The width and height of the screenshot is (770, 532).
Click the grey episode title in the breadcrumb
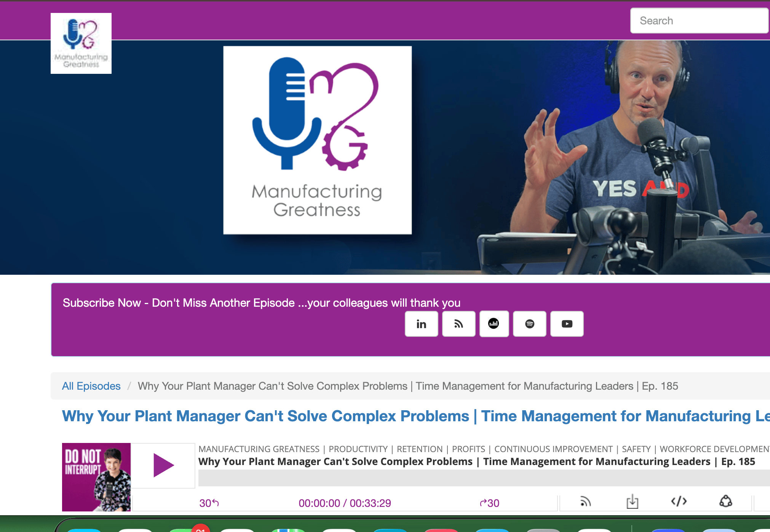click(x=408, y=386)
